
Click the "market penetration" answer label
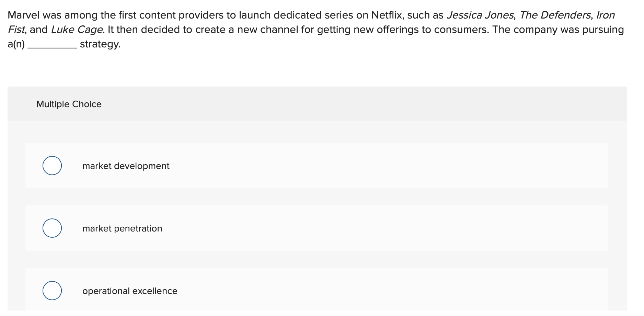pos(122,228)
